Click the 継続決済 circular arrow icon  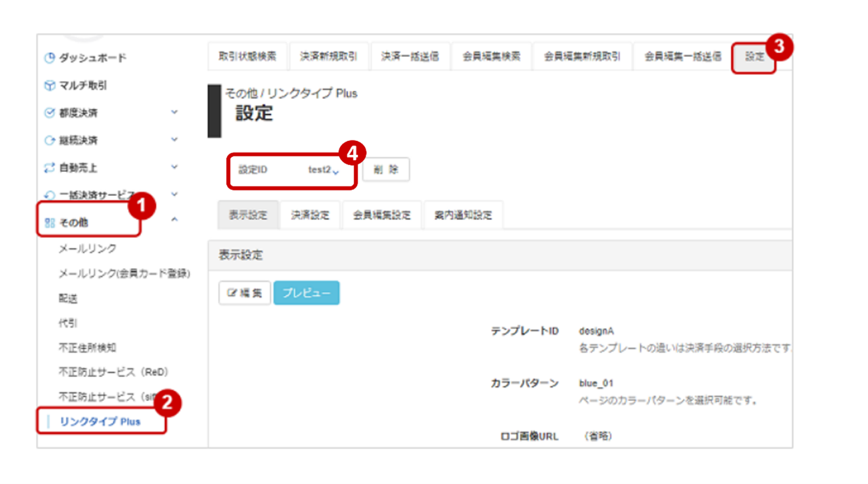tap(49, 140)
